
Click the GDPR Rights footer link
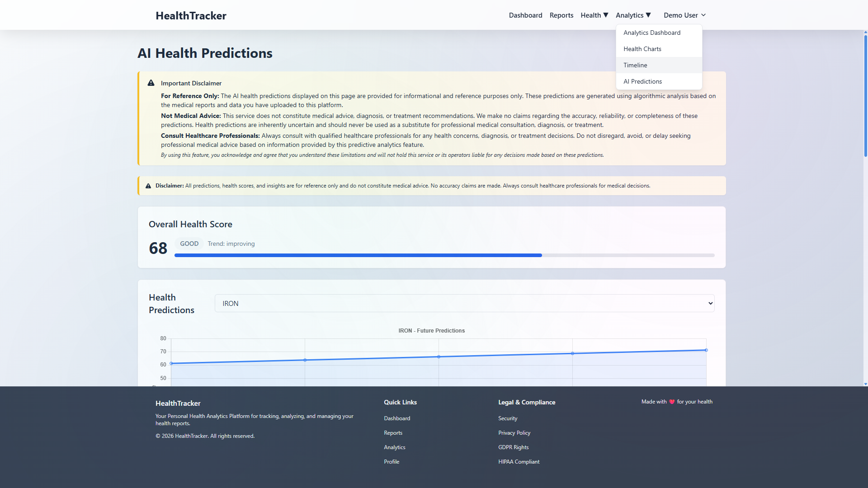(x=513, y=447)
